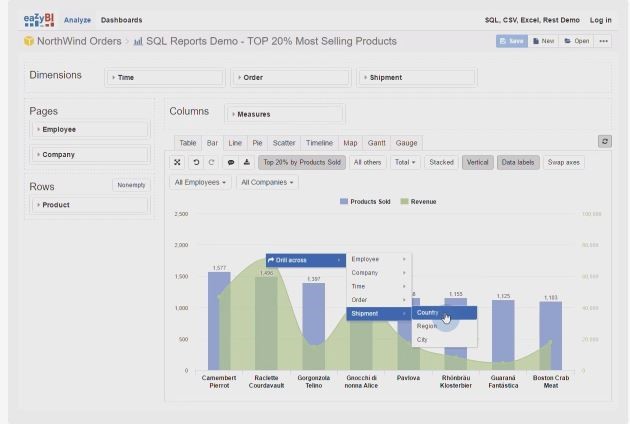Toggle Top 20% by Products Sold filter

coord(302,162)
